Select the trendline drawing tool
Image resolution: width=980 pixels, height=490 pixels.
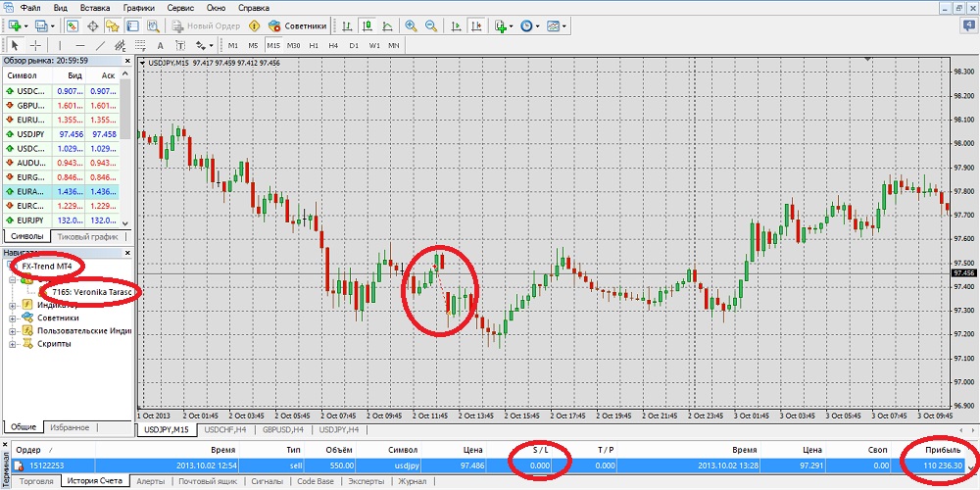click(100, 45)
